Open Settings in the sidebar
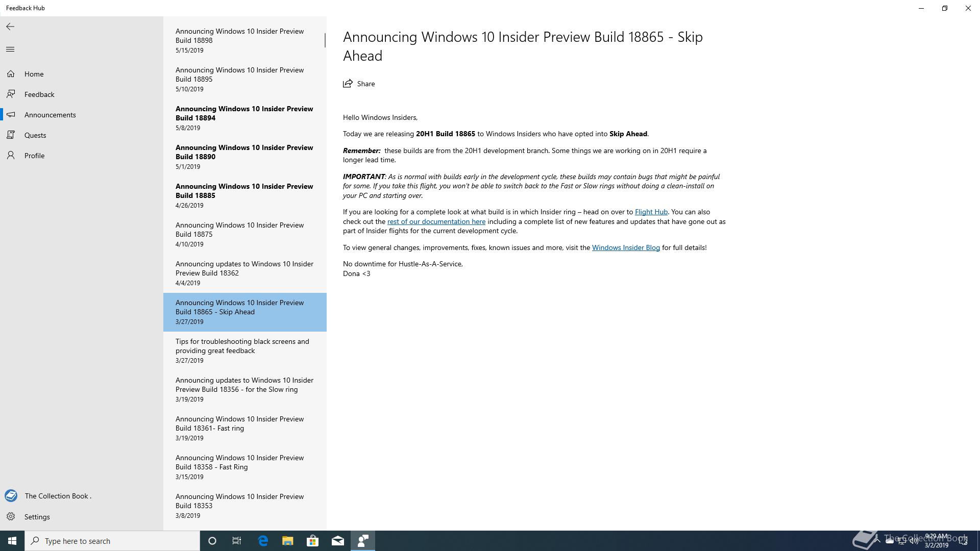This screenshot has height=551, width=980. [x=82, y=517]
